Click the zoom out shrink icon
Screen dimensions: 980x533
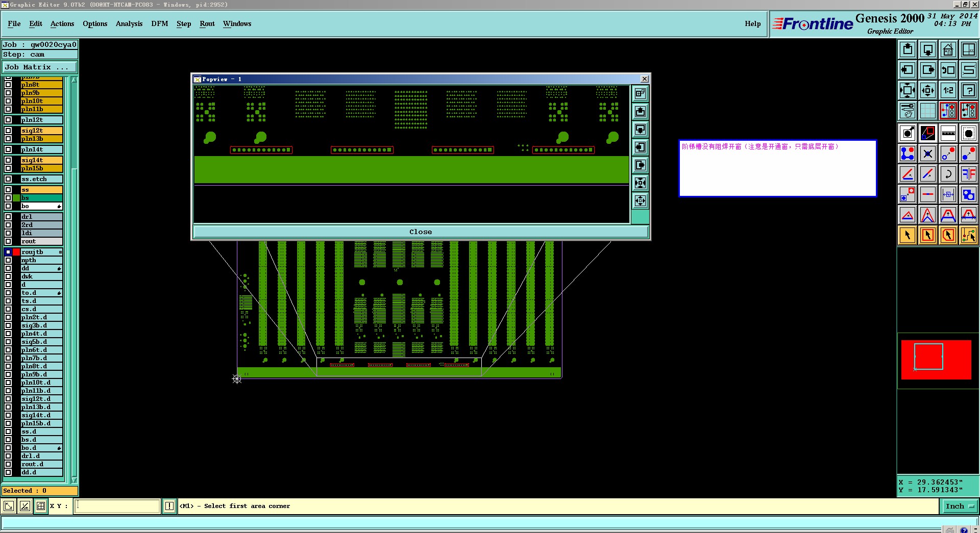click(928, 90)
